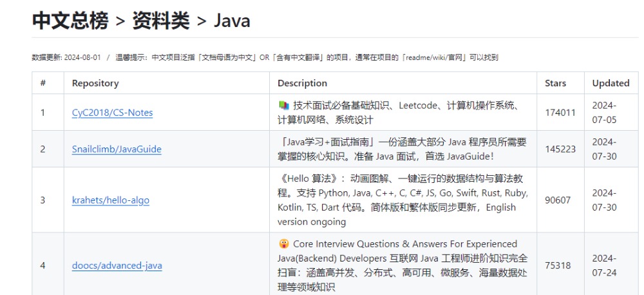Click the Stars column header

[x=555, y=83]
